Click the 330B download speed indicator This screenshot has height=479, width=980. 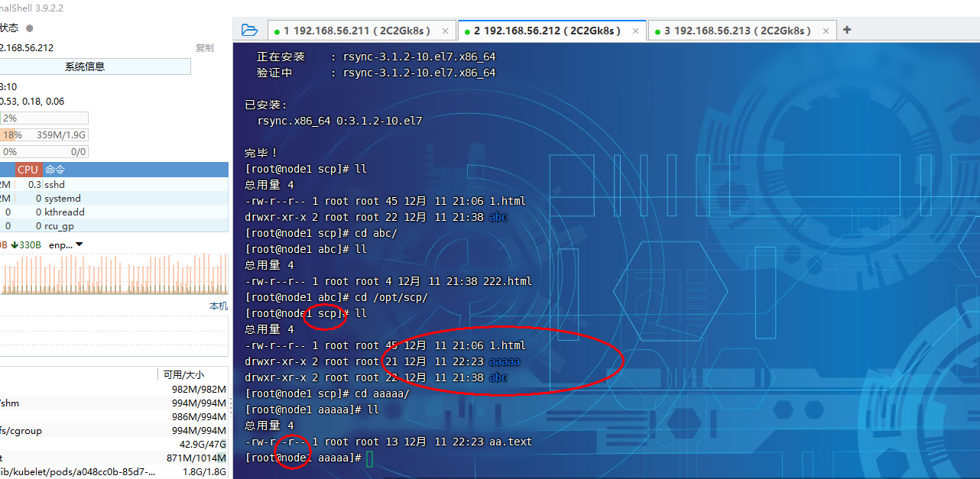(x=25, y=244)
